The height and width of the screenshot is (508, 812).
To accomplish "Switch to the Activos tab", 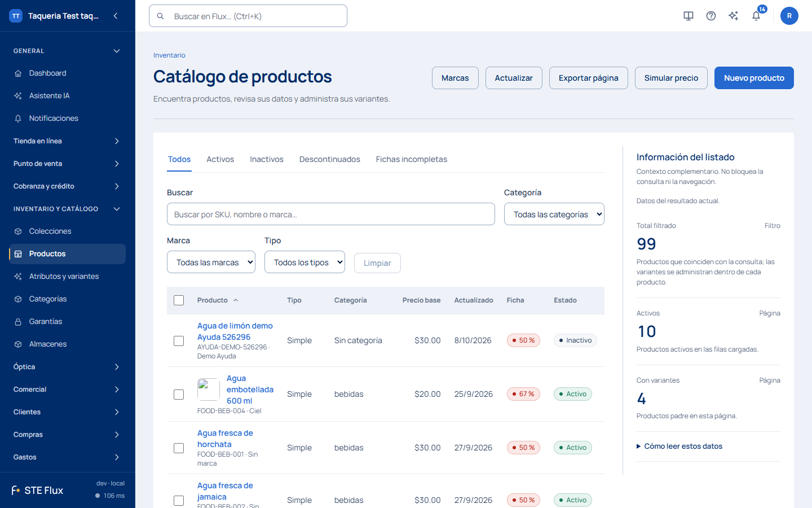I will [220, 160].
